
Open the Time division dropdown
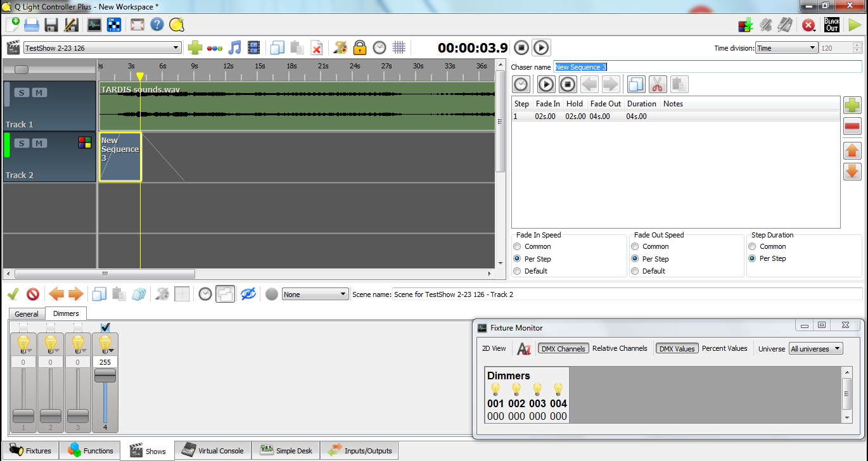787,48
